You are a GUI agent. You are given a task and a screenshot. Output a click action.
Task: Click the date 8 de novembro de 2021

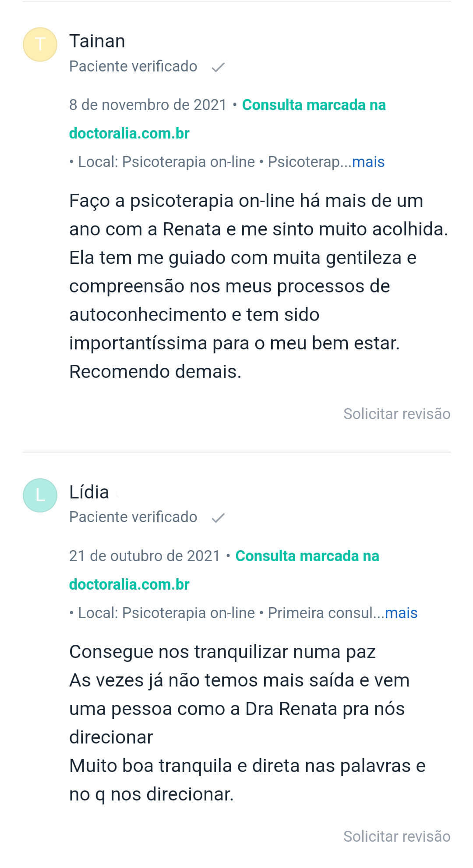[148, 105]
